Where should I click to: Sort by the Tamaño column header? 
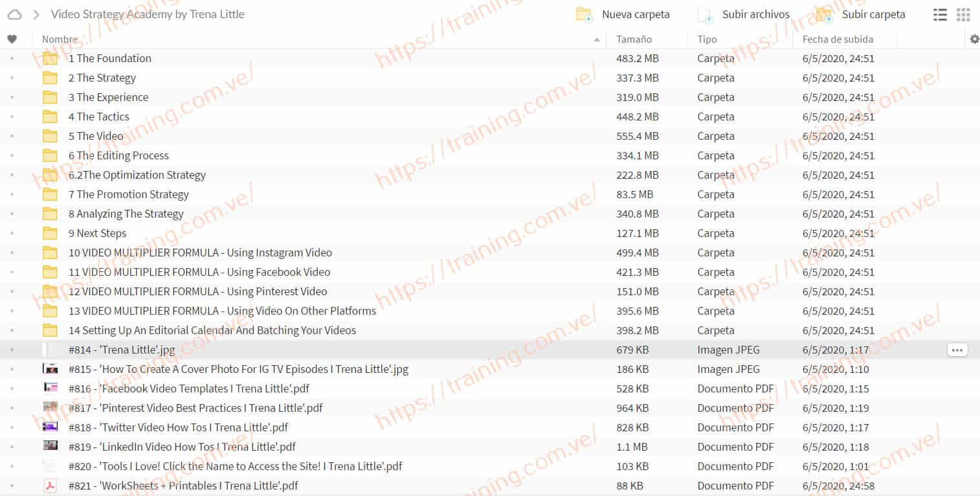tap(634, 39)
